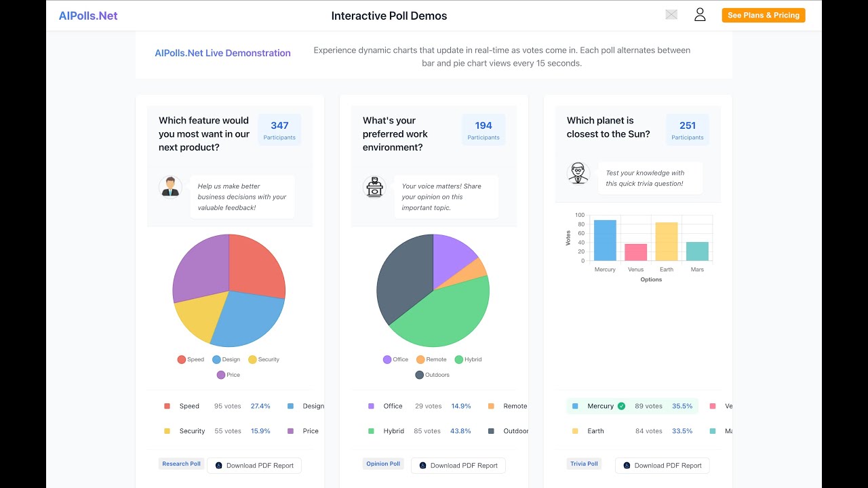Click the businessman avatar in product poll
This screenshot has width=868, height=488.
pos(170,186)
